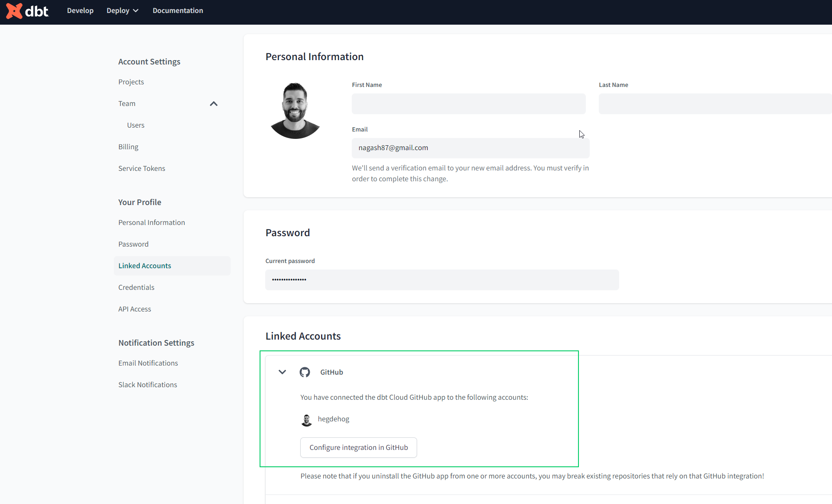Collapse the GitHub linked account section
Image resolution: width=832 pixels, height=504 pixels.
tap(282, 372)
